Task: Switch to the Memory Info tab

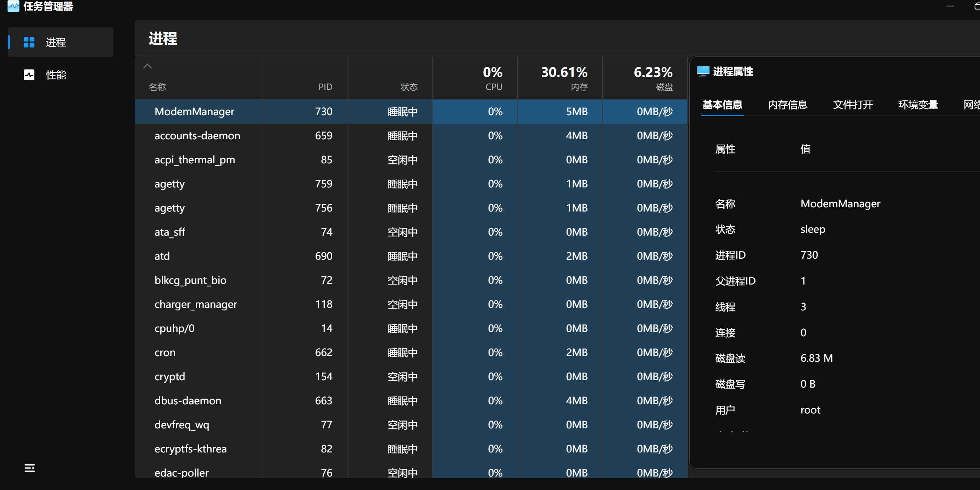Action: click(x=787, y=105)
